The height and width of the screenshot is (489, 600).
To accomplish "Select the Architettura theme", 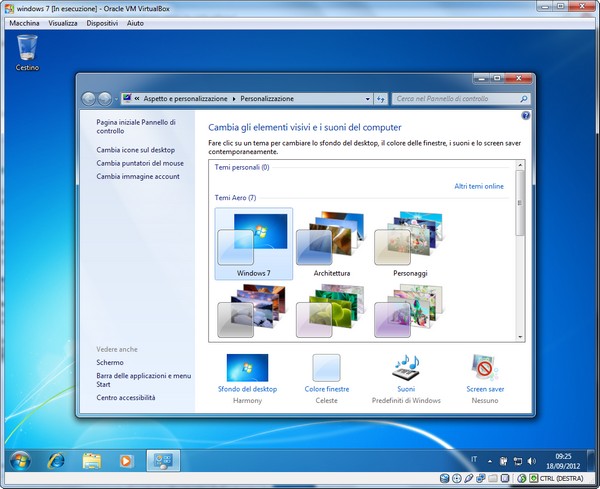I will tap(332, 244).
